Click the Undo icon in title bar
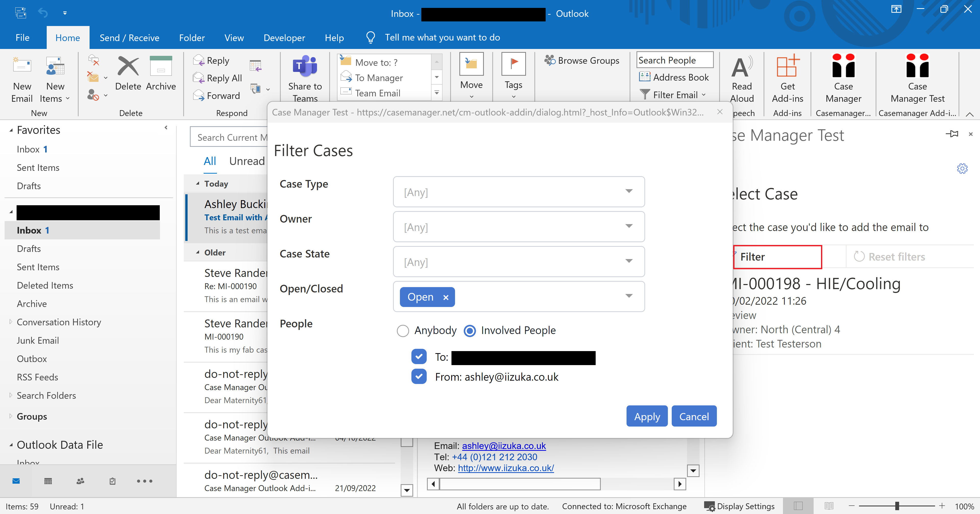980x514 pixels. (43, 13)
